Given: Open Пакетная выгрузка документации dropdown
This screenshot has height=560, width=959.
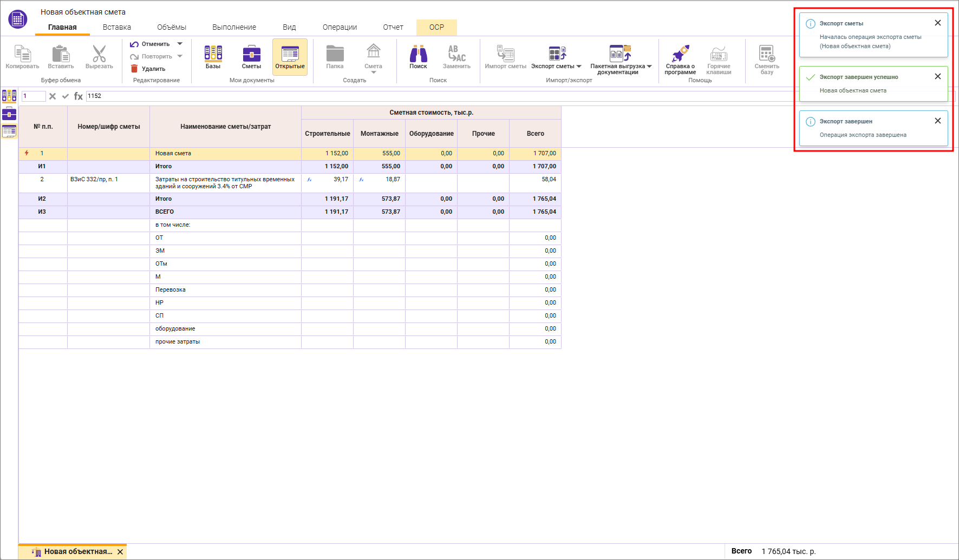Looking at the screenshot, I should coord(649,67).
